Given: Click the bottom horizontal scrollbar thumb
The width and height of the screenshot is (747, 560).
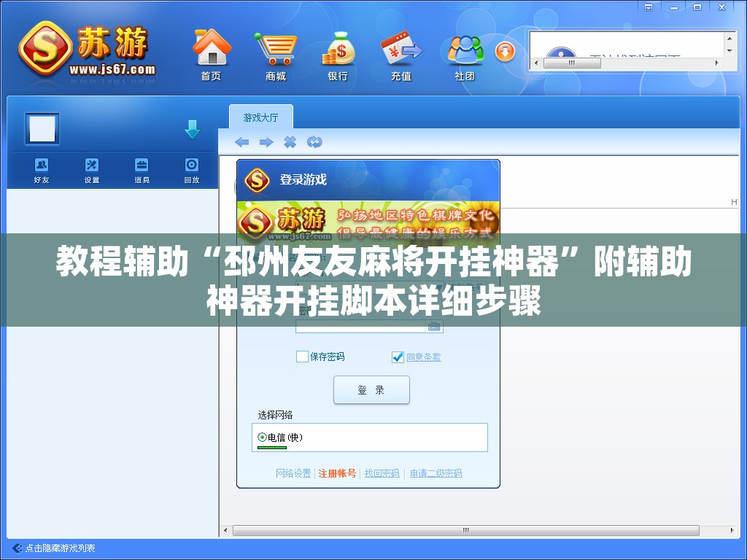Looking at the screenshot, I should pyautogui.click(x=466, y=531).
